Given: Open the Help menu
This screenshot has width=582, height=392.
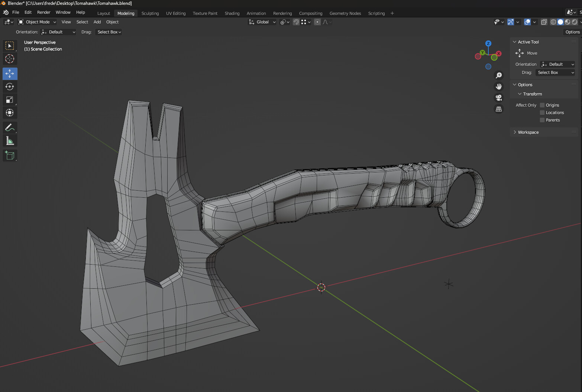Looking at the screenshot, I should click(x=80, y=12).
